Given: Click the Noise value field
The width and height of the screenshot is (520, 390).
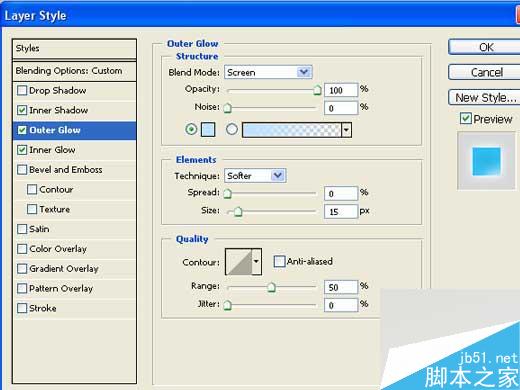Looking at the screenshot, I should click(x=341, y=108).
